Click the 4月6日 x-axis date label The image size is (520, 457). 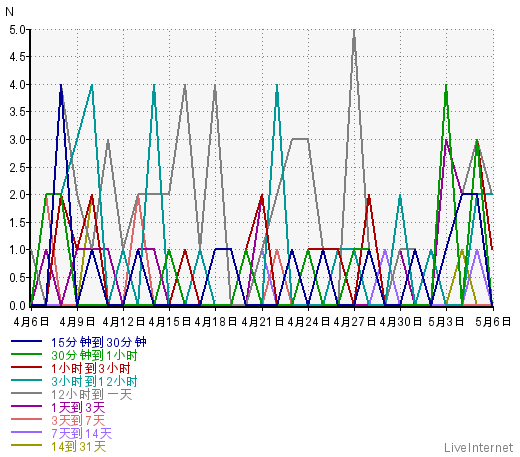pos(31,321)
